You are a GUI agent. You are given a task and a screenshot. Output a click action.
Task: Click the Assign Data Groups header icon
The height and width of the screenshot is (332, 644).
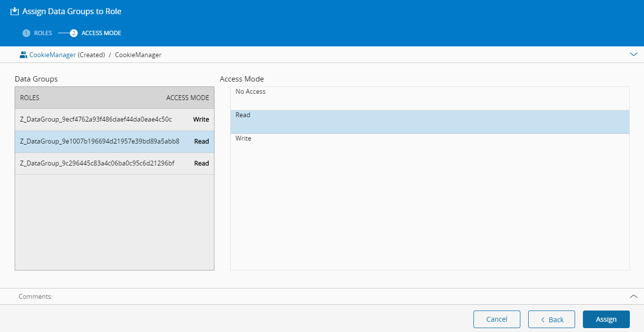[15, 11]
